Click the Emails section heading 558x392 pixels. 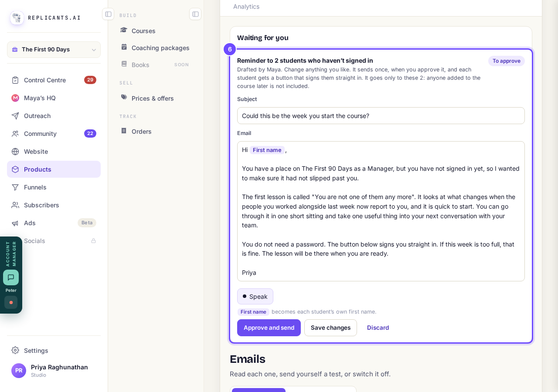click(x=248, y=359)
